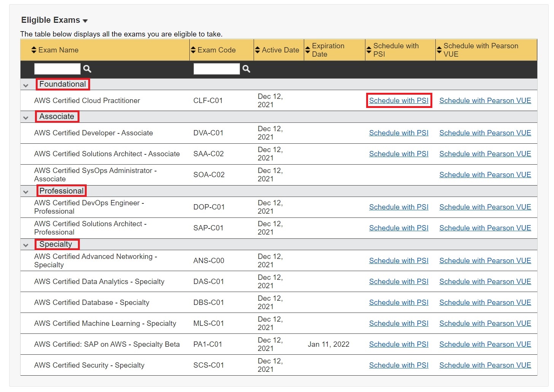The height and width of the screenshot is (392, 554).
Task: Schedule Developer Associate with Pearson VUE
Action: coord(485,133)
